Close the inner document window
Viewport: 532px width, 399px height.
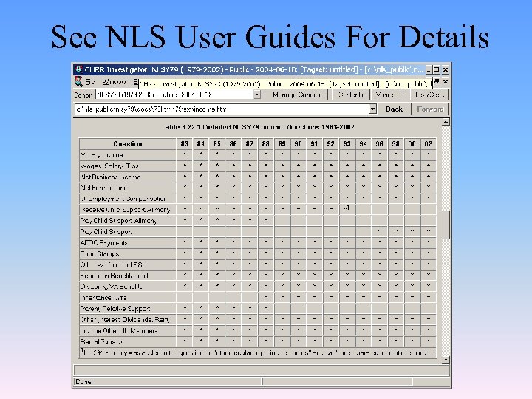click(x=445, y=82)
